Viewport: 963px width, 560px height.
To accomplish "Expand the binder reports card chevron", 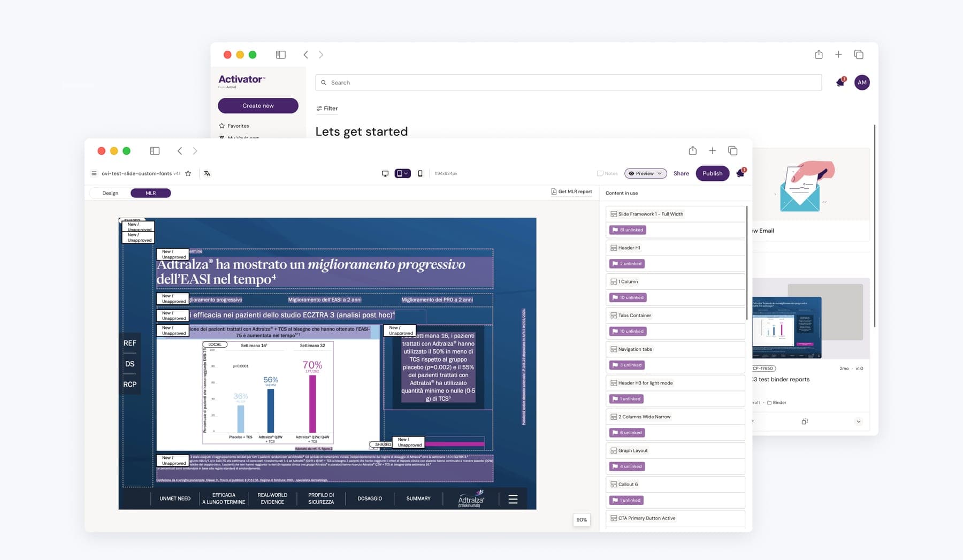I will [x=859, y=421].
